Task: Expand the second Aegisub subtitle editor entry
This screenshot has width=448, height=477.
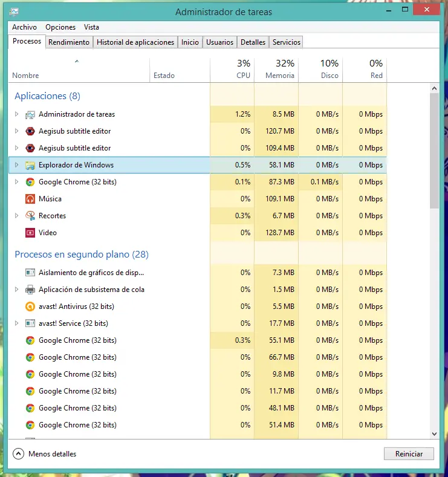Action: point(17,148)
